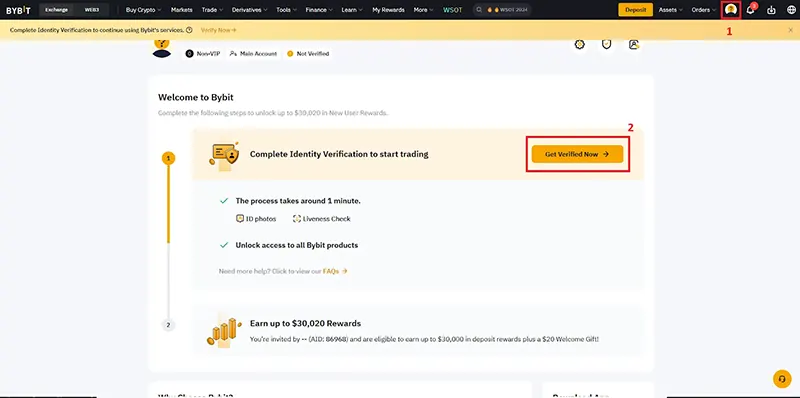
Task: Open the notifications bell icon
Action: [751, 10]
